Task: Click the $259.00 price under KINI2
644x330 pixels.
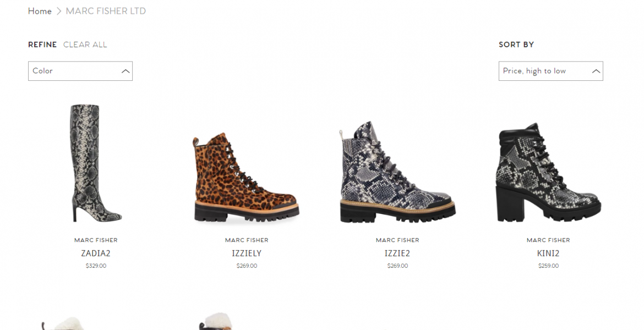Action: pyautogui.click(x=548, y=266)
